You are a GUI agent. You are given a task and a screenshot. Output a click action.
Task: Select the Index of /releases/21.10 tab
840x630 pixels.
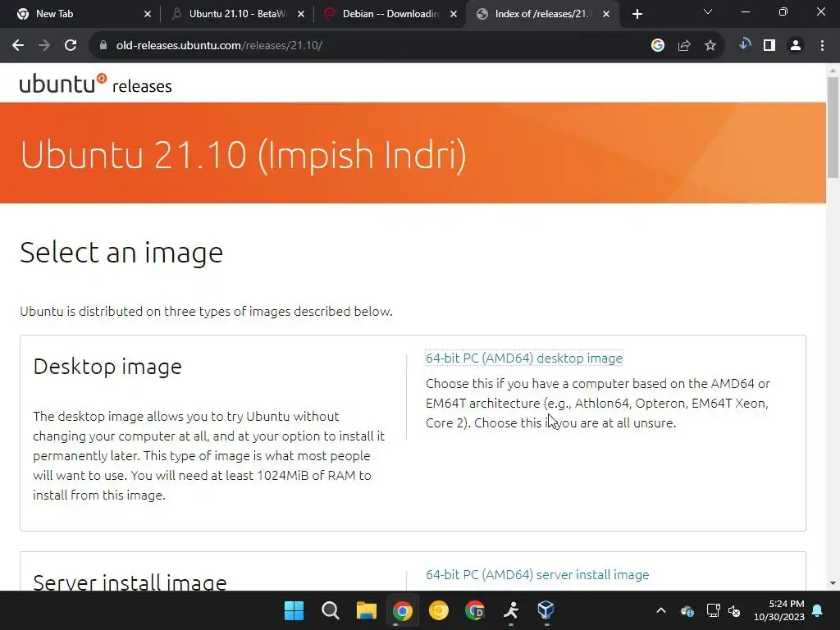click(x=542, y=14)
